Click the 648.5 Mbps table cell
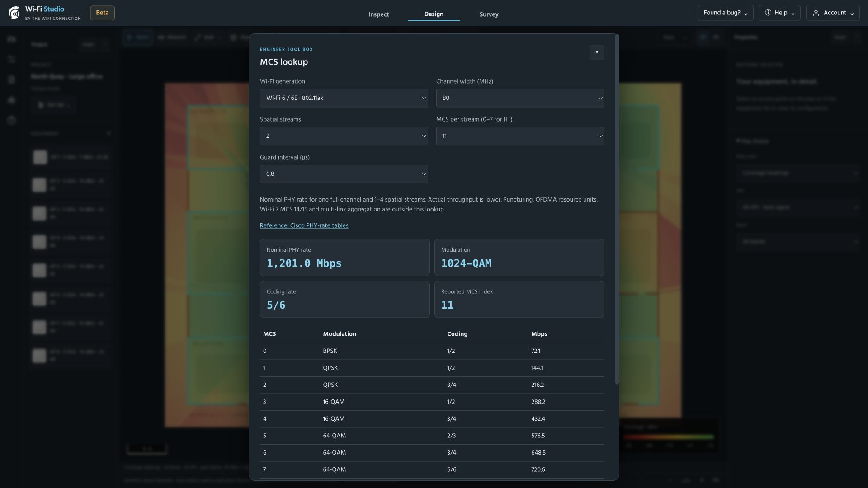This screenshot has width=868, height=488. coord(538,453)
